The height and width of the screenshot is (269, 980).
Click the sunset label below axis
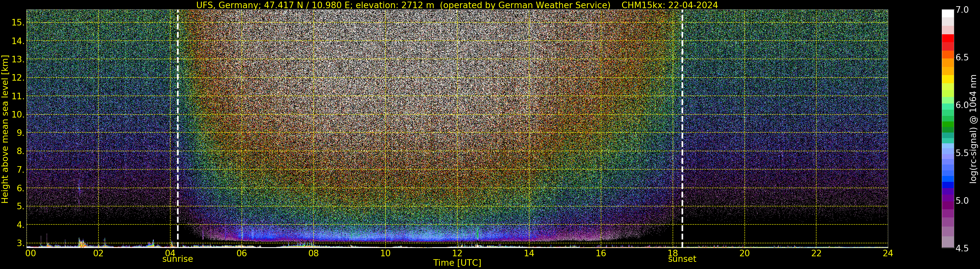click(x=682, y=259)
